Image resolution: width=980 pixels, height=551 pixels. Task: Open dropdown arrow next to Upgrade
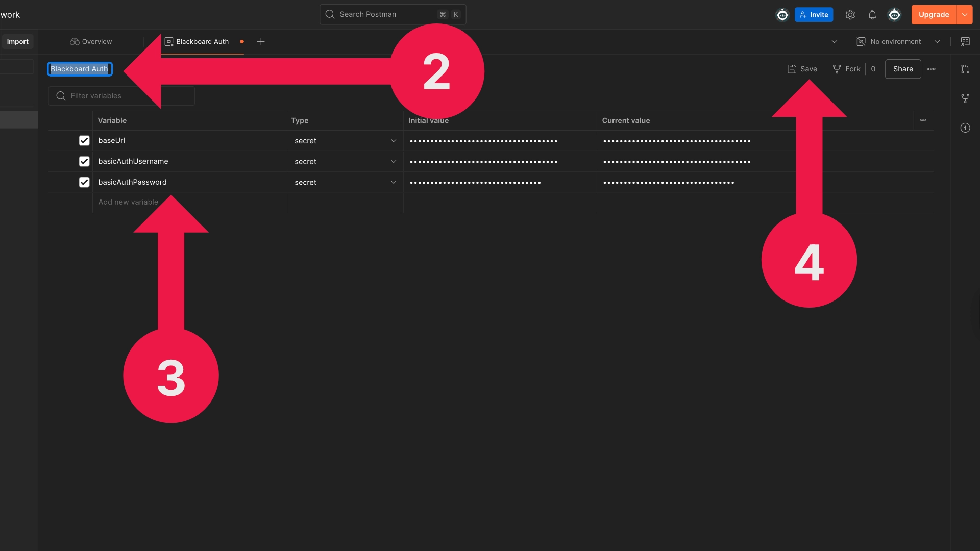click(964, 15)
